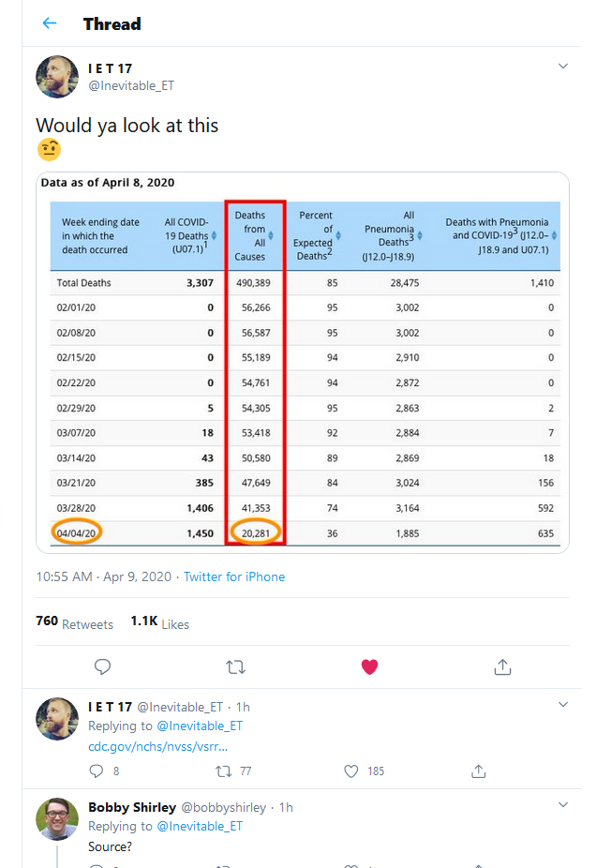Toggle the red heart like on main tweet
Image resolution: width=611 pixels, height=868 pixels.
tap(369, 666)
